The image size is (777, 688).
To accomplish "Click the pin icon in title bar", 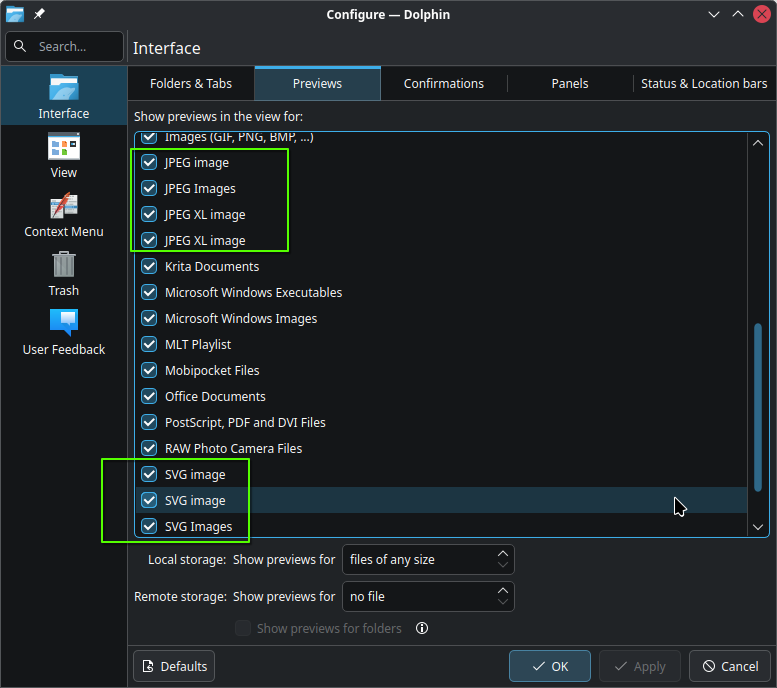I will [39, 14].
